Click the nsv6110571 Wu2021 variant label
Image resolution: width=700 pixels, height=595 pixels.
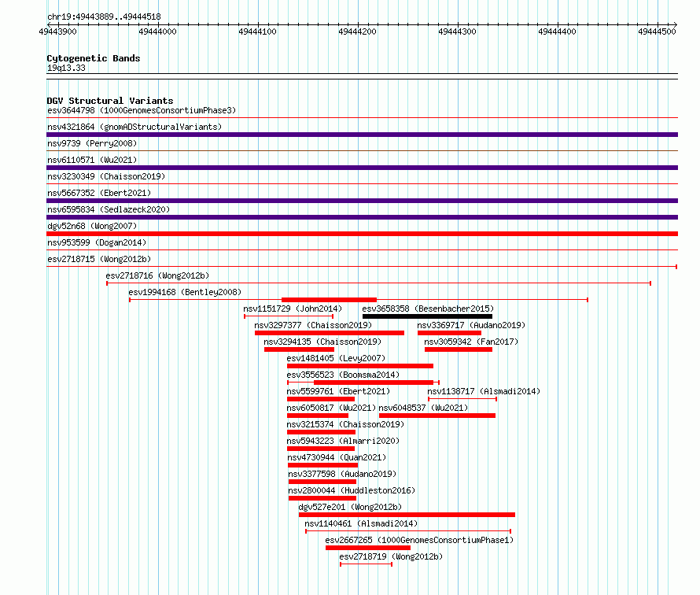[x=92, y=160]
